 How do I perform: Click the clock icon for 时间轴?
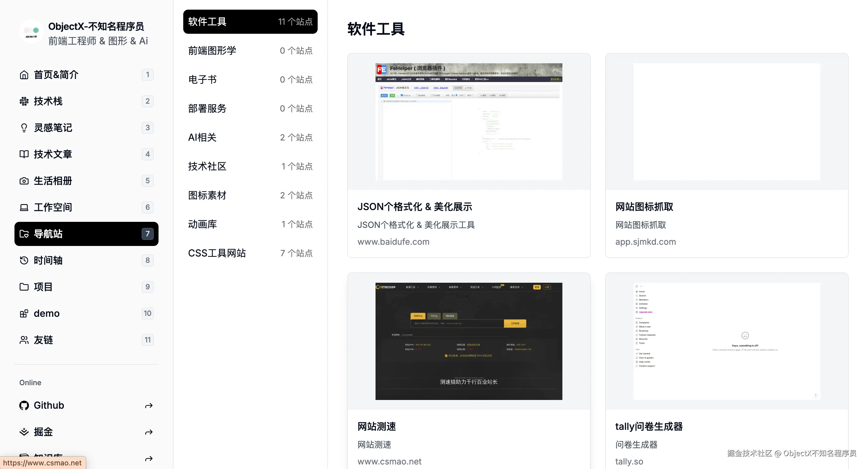24,260
